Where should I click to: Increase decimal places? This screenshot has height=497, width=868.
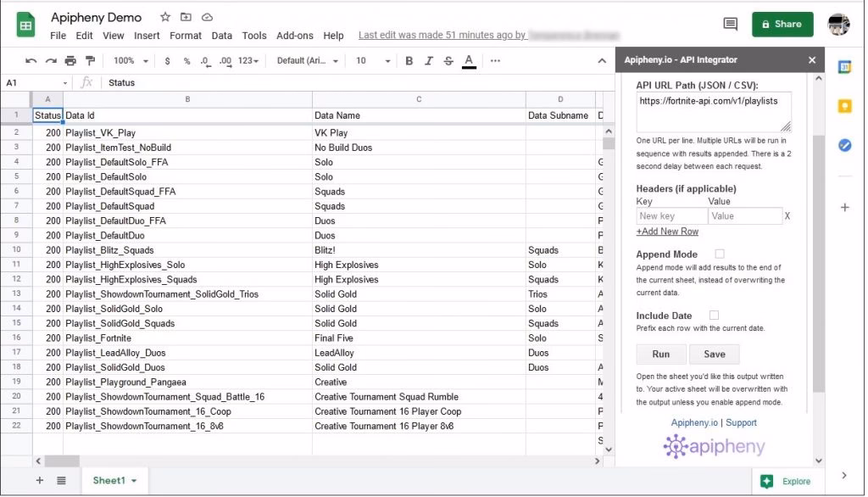225,61
